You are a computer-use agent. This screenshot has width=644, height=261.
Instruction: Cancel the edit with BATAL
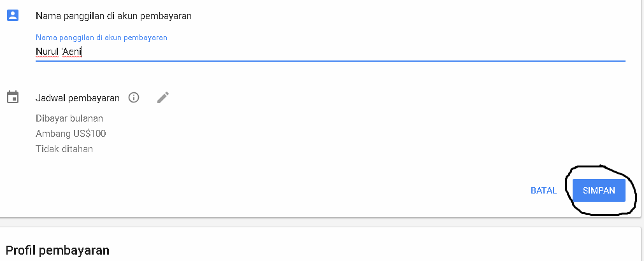pyautogui.click(x=543, y=190)
